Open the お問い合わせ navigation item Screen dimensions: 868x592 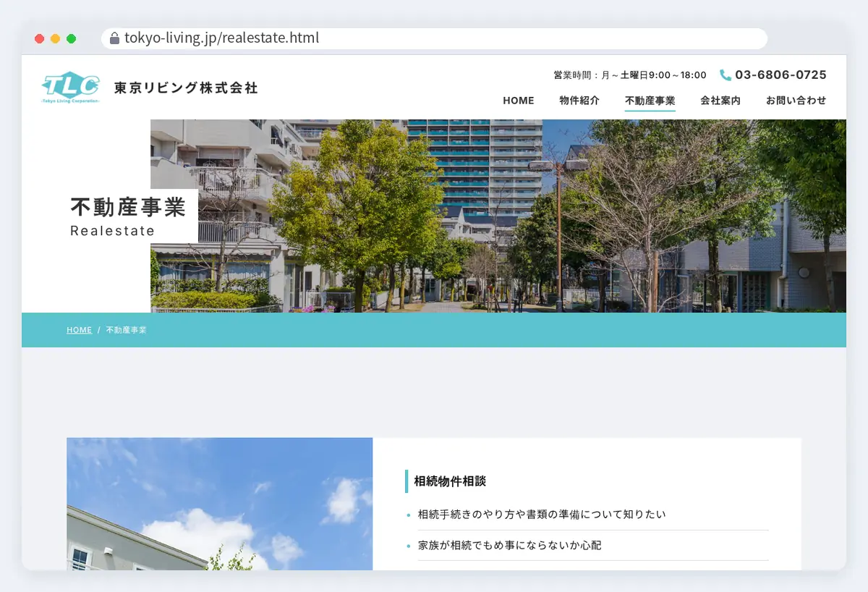[x=796, y=101]
